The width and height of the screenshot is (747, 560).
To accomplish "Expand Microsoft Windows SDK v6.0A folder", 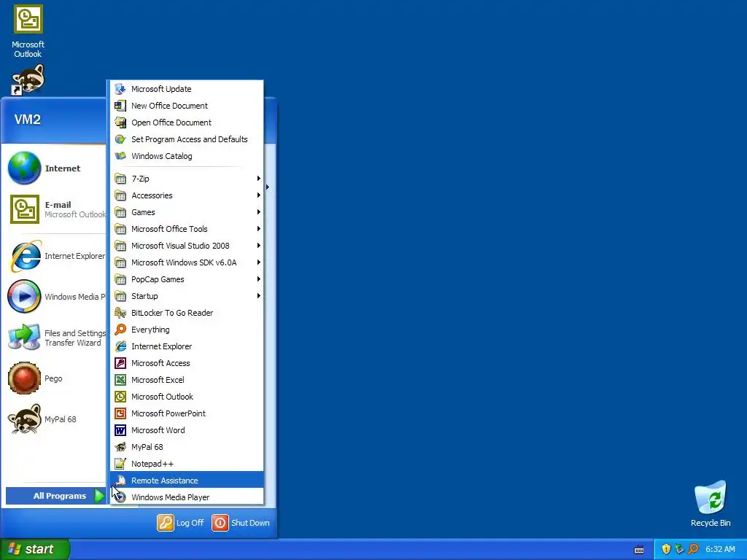I will (186, 262).
